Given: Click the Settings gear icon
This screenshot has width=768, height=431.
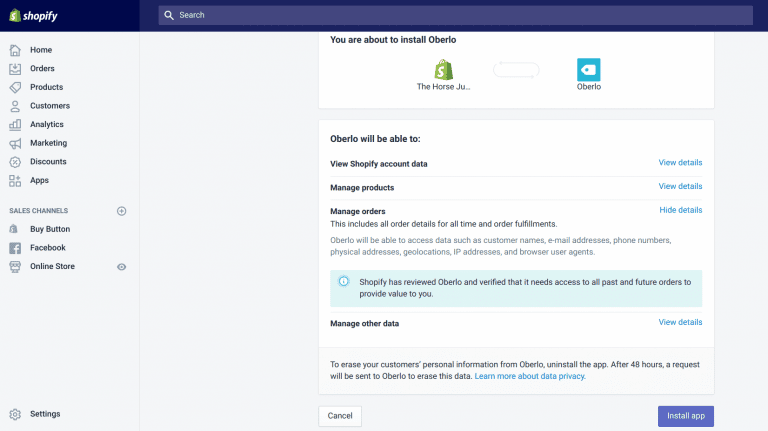Looking at the screenshot, I should (15, 414).
